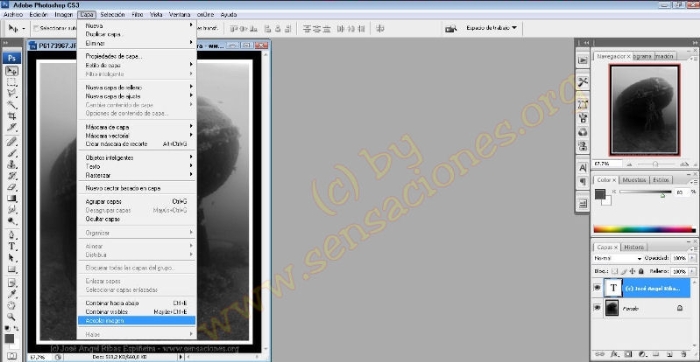700x362 pixels.
Task: Select the Horizontal Type tool
Action: coord(12,246)
